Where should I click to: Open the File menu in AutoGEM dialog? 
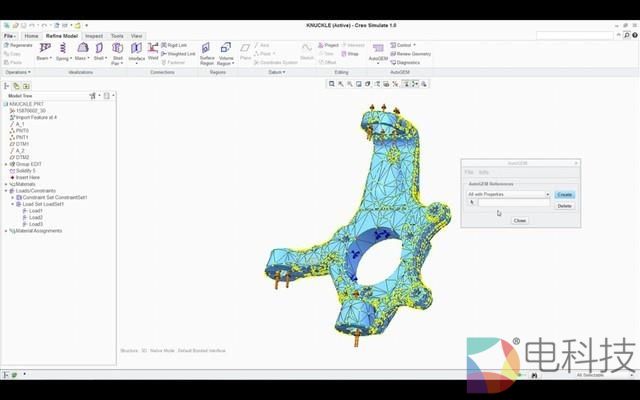pyautogui.click(x=469, y=172)
